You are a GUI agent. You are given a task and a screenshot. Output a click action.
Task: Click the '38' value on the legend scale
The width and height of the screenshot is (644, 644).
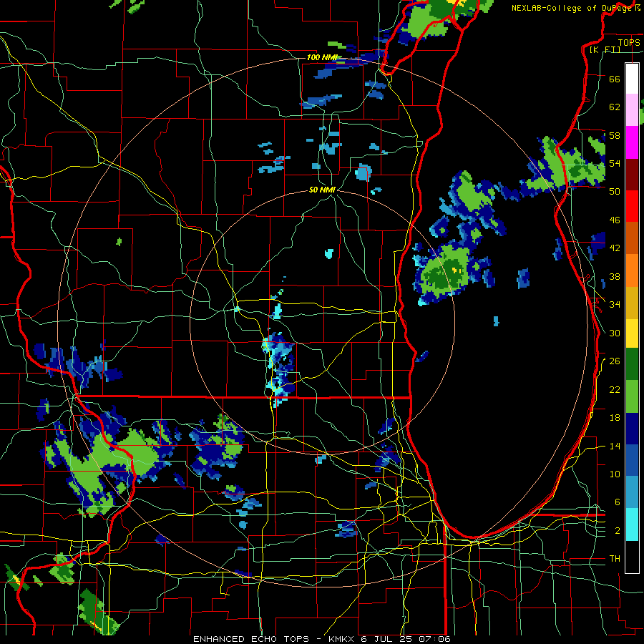(x=615, y=276)
